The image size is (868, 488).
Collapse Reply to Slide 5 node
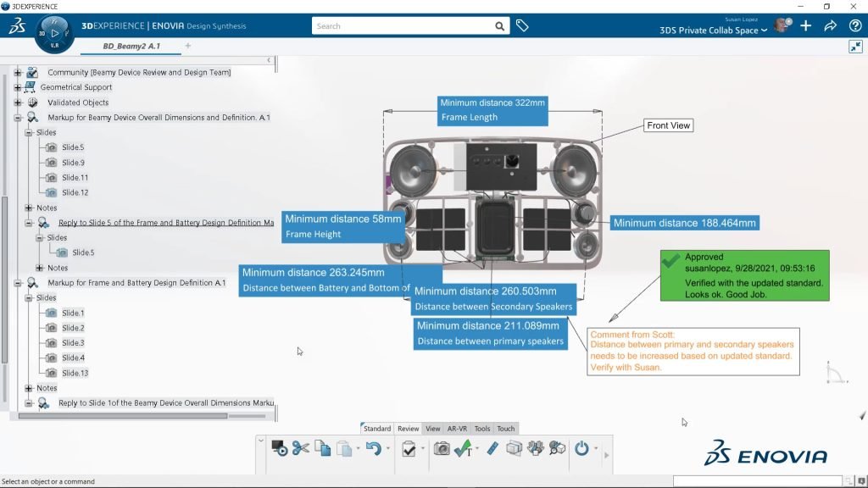[x=29, y=223]
